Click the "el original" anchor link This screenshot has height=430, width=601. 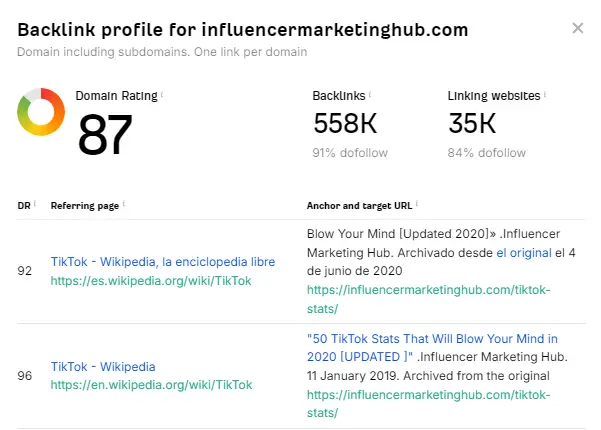[524, 253]
